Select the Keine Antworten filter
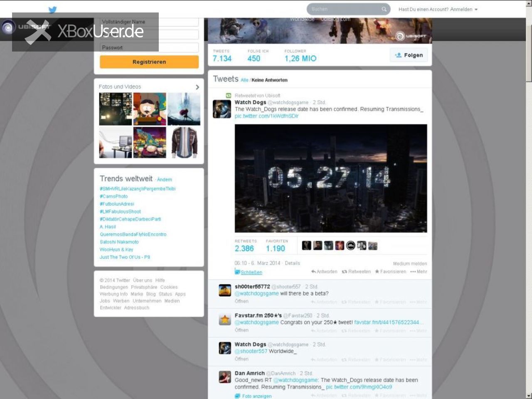 [x=269, y=80]
